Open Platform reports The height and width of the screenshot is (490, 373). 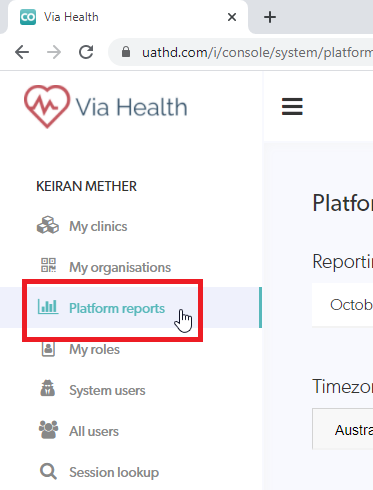click(x=117, y=308)
